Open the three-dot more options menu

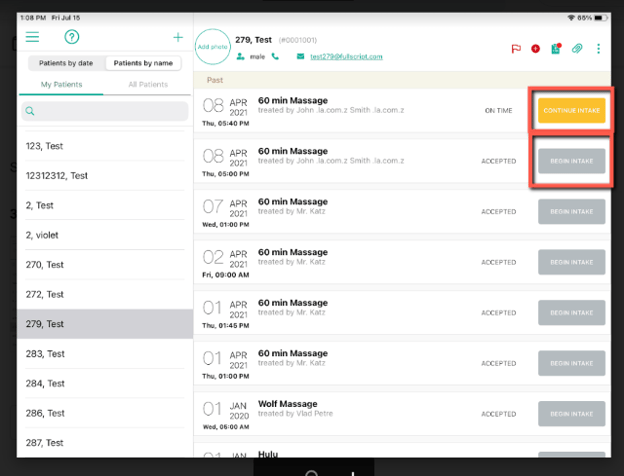598,48
